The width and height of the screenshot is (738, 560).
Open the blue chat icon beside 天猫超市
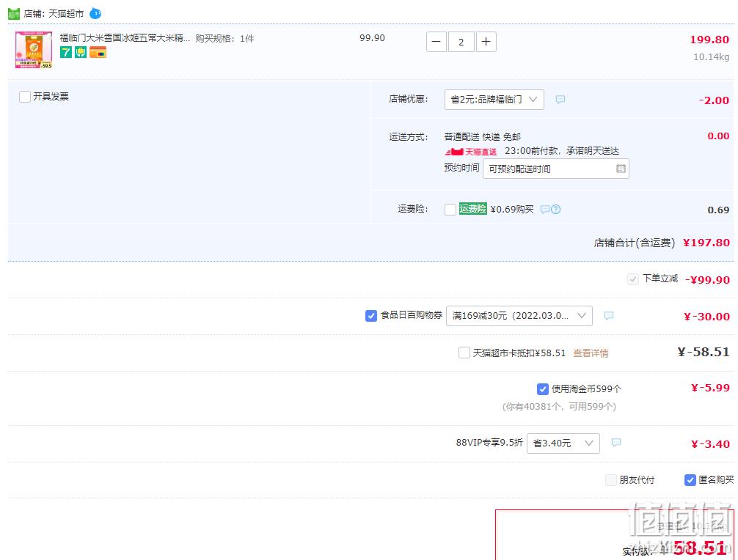point(95,13)
